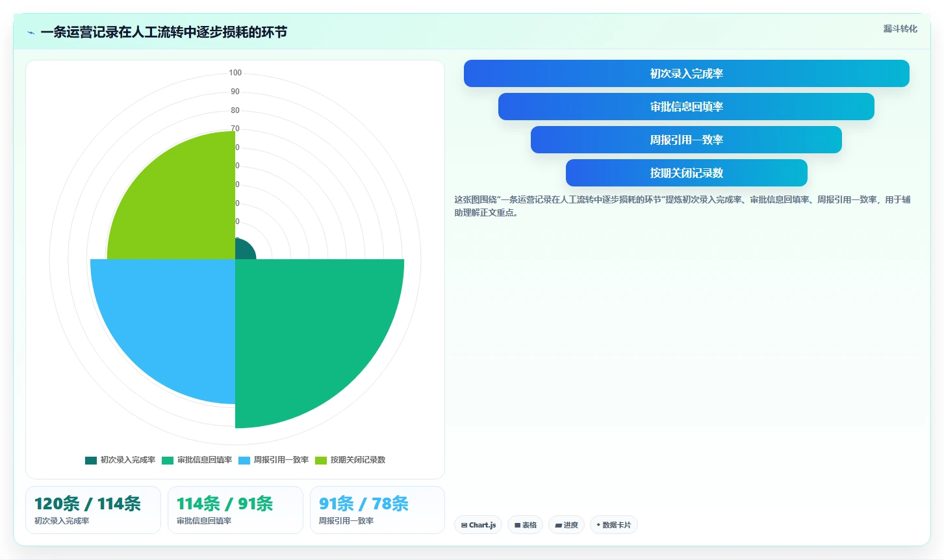Open the 114条 / 91条 stat card
This screenshot has width=944, height=560.
coord(235,510)
